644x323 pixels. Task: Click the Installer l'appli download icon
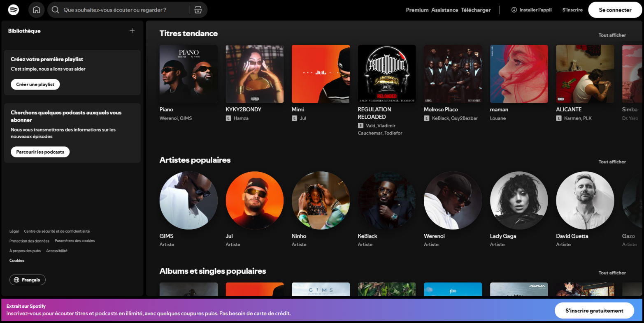[514, 10]
